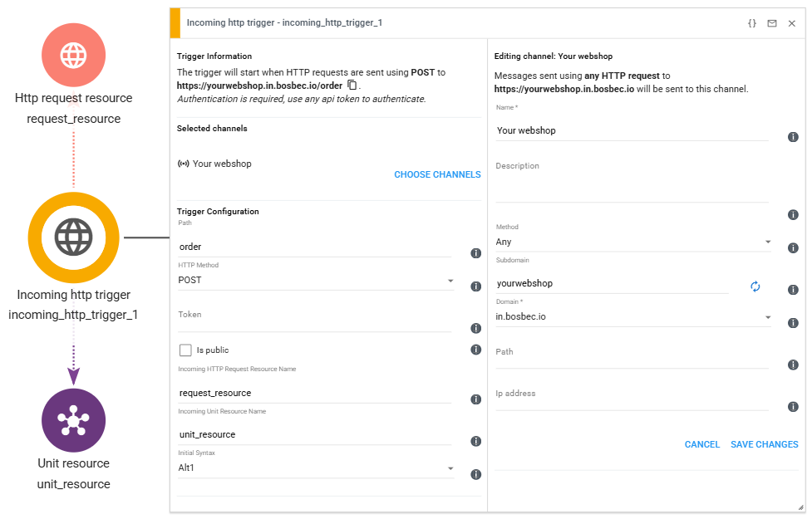Click the Subdomain field with yourwebshop
Image resolution: width=812 pixels, height=519 pixels.
(612, 284)
